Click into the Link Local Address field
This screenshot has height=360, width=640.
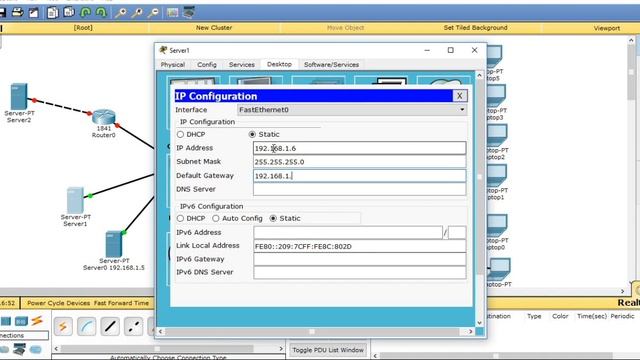tap(360, 246)
